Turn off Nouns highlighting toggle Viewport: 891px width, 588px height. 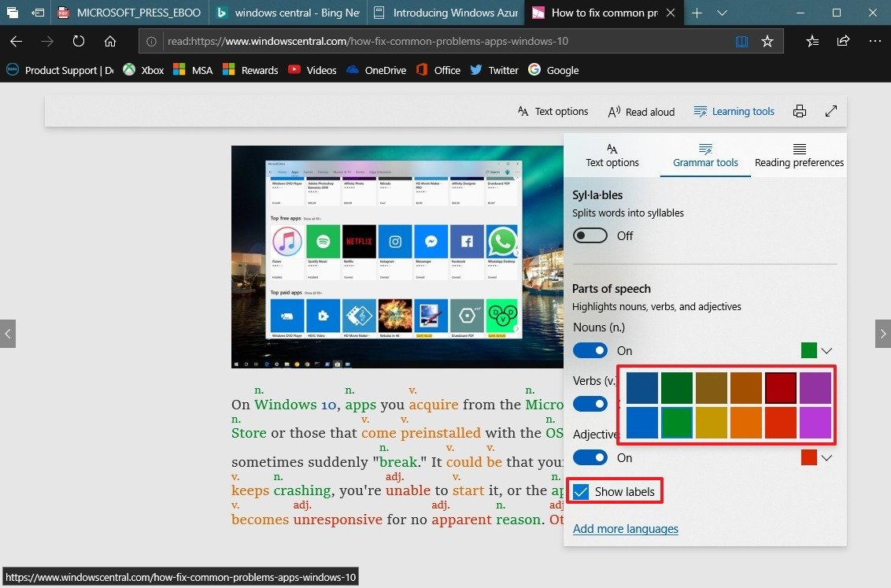(590, 350)
